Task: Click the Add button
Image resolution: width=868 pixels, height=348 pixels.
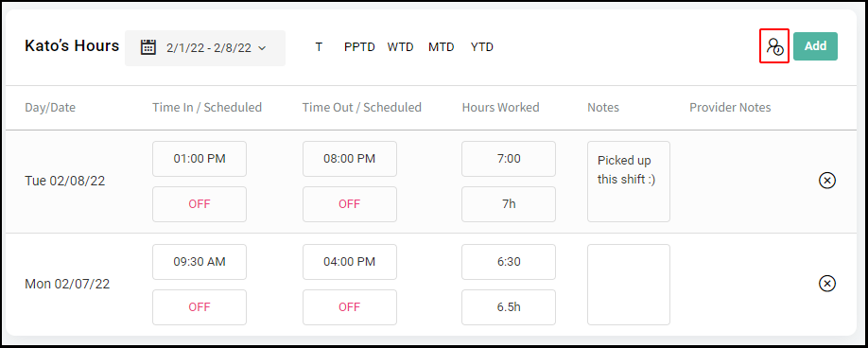Action: tap(815, 46)
